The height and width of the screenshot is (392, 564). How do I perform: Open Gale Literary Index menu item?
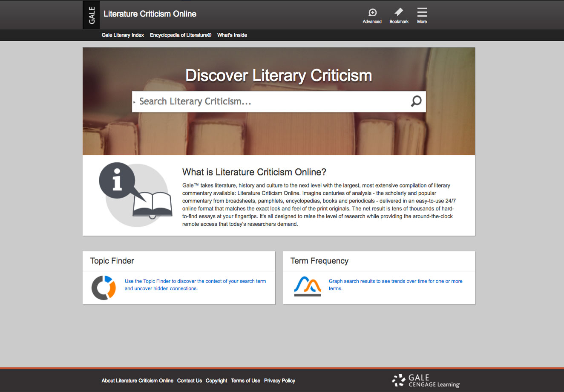coord(123,35)
